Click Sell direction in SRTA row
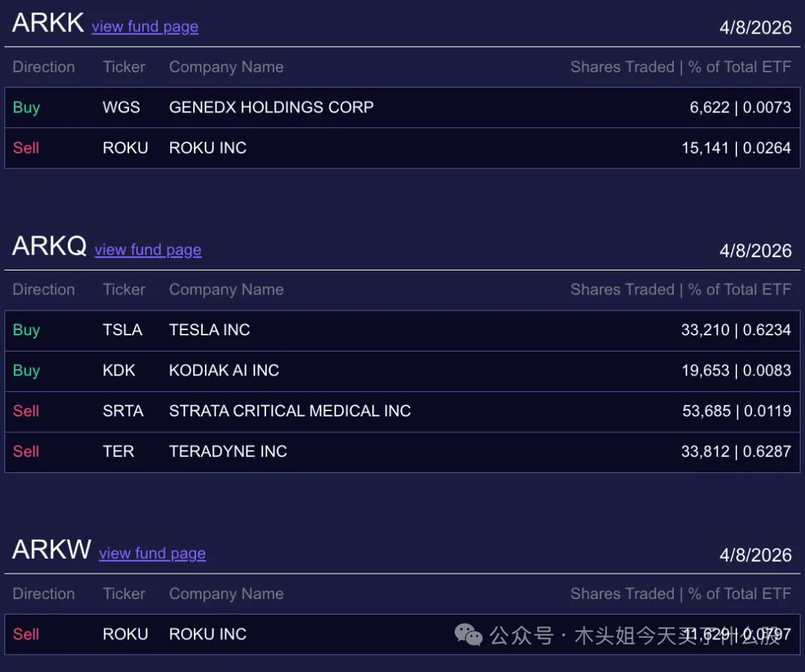Viewport: 805px width, 672px height. point(25,411)
